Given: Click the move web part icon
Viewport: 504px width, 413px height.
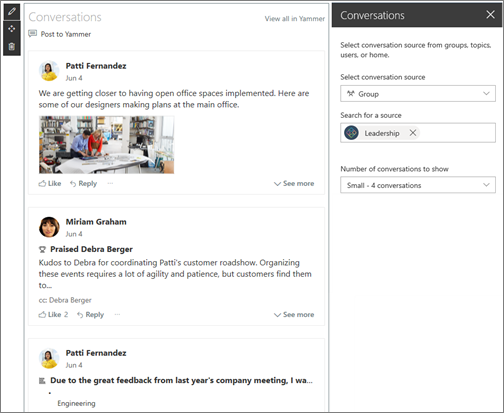Looking at the screenshot, I should click(12, 29).
